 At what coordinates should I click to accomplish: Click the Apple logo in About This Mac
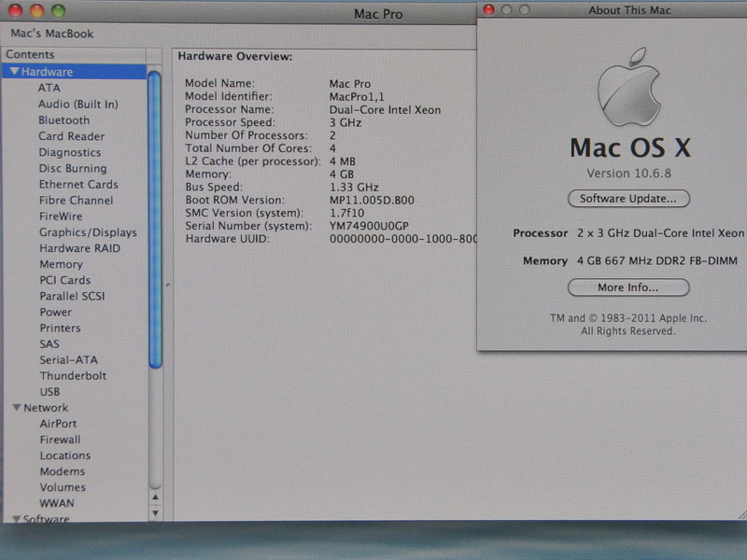(x=628, y=87)
